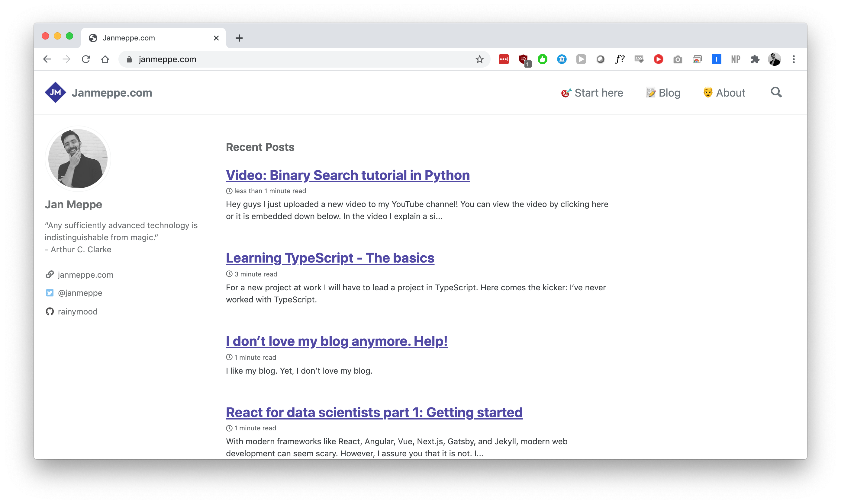
Task: Open the Chrome profile avatar menu
Action: [774, 59]
